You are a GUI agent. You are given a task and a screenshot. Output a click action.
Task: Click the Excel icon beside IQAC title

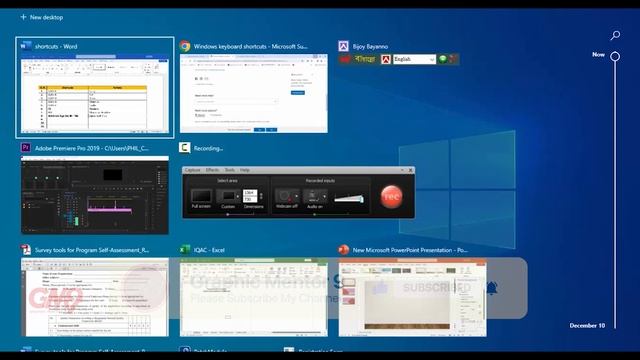[x=184, y=249]
